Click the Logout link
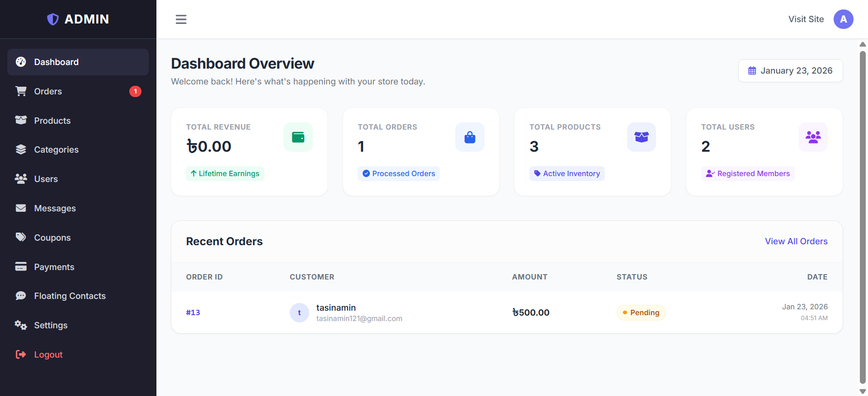This screenshot has height=396, width=868. [48, 354]
